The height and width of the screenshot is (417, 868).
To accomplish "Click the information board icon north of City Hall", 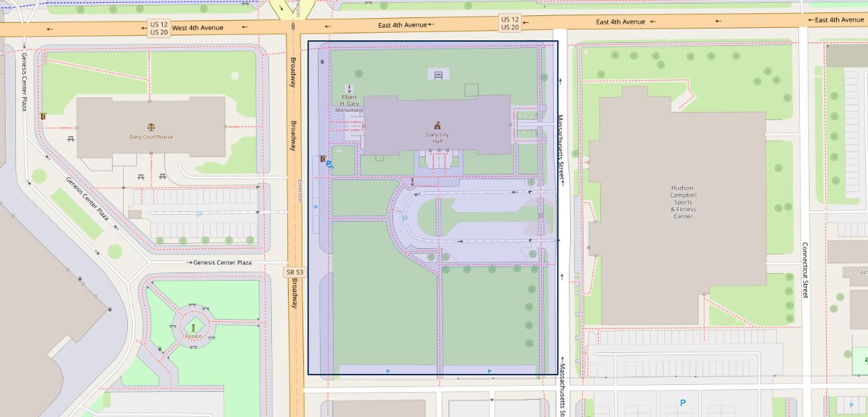I will [x=438, y=74].
